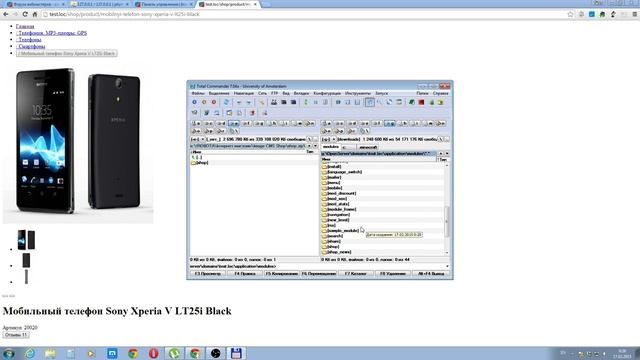The image size is (640, 360).
Task: Click the F8 Удаление button
Action: pos(393,273)
